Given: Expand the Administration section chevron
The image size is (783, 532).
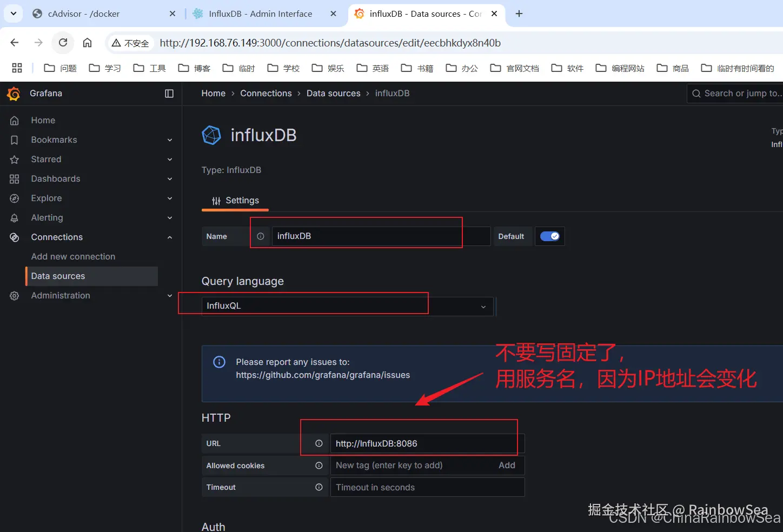Looking at the screenshot, I should coord(170,296).
